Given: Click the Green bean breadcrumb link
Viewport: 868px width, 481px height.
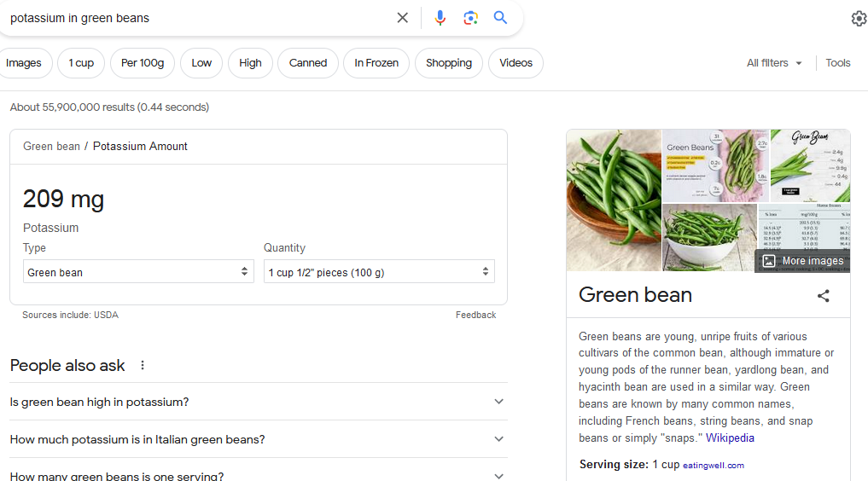Looking at the screenshot, I should coord(51,147).
